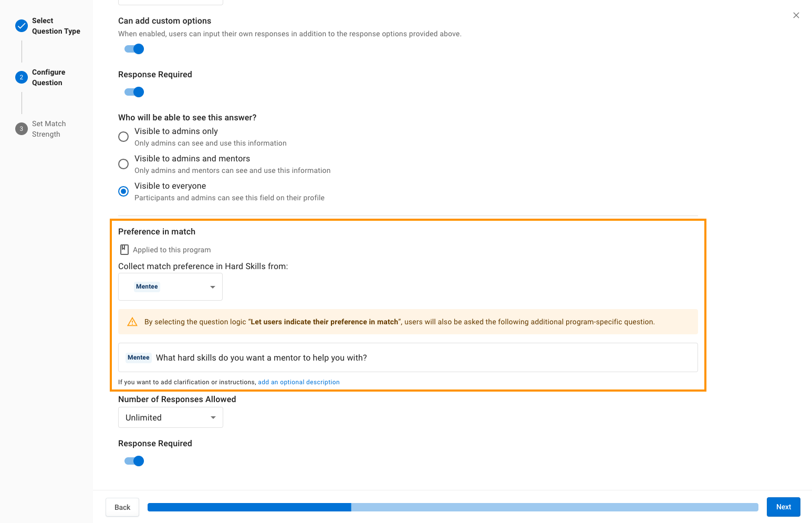Click the Next button

[784, 507]
